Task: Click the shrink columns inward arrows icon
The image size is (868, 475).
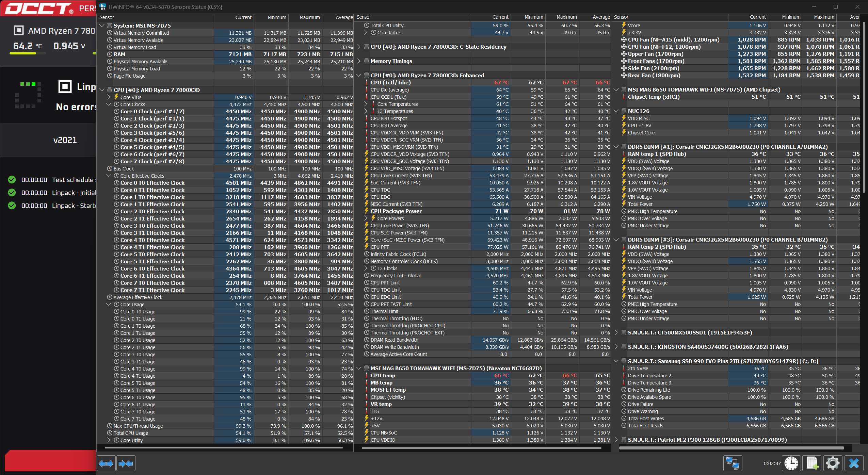Action: click(126, 463)
